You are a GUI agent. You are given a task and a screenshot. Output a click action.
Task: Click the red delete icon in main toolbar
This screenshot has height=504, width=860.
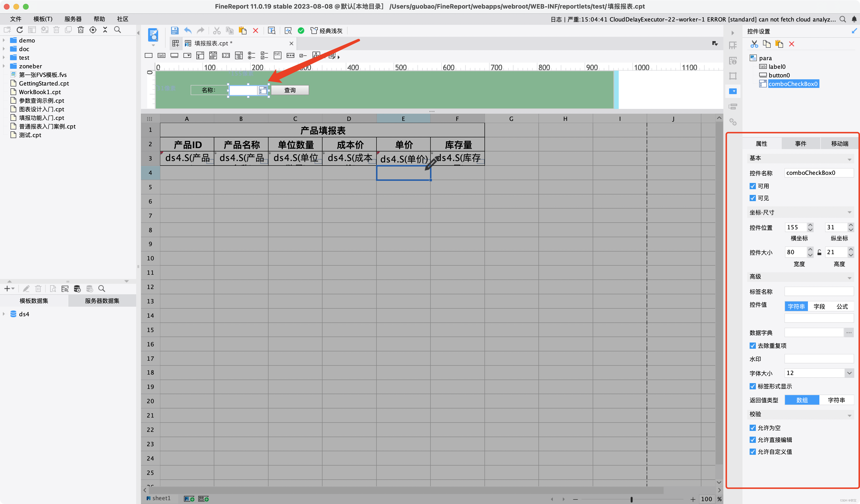click(x=256, y=30)
